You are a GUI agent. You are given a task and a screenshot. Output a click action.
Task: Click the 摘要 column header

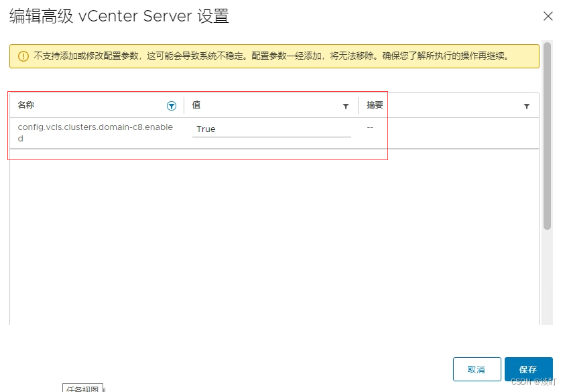pos(375,105)
